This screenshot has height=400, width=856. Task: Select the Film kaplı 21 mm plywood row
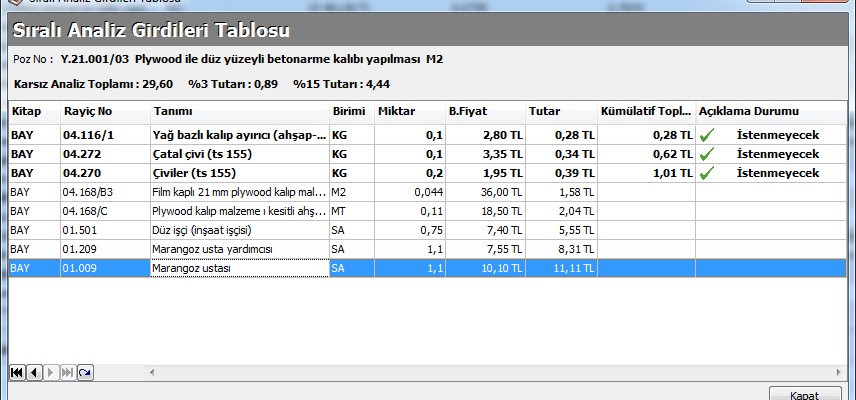pos(238,192)
